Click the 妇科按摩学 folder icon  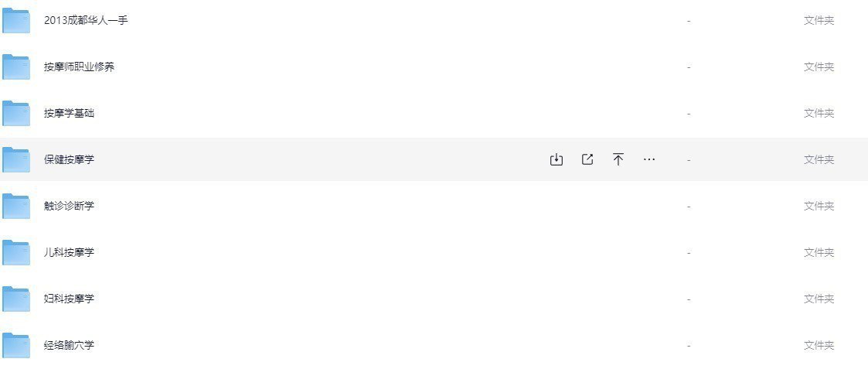[16, 299]
